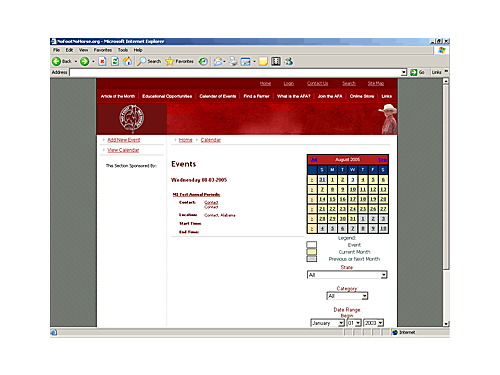This screenshot has height=375, width=500.
Task: Click the Refresh page icon
Action: (x=115, y=61)
